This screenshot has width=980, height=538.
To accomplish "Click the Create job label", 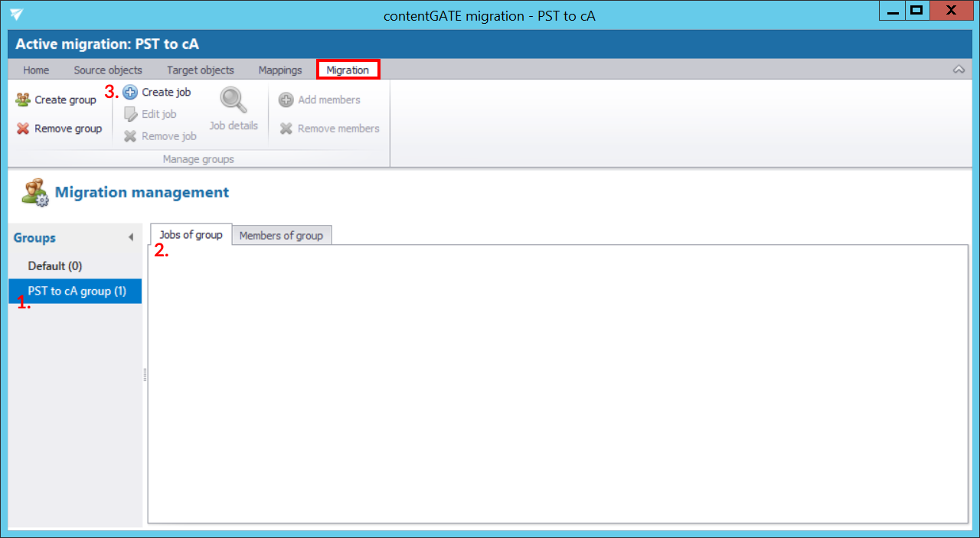I will click(x=166, y=92).
